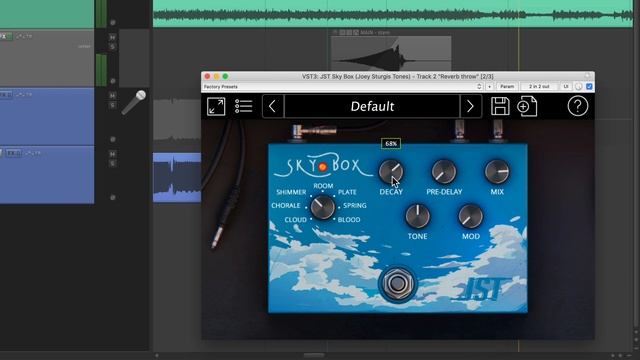
Task: Click the MOD knob
Action: (470, 216)
